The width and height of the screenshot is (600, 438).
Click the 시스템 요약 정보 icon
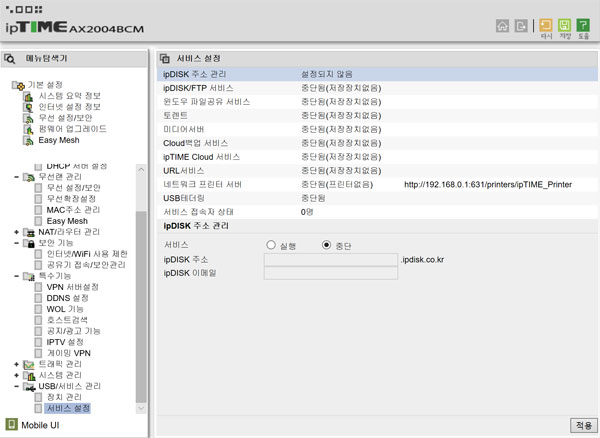(28, 96)
